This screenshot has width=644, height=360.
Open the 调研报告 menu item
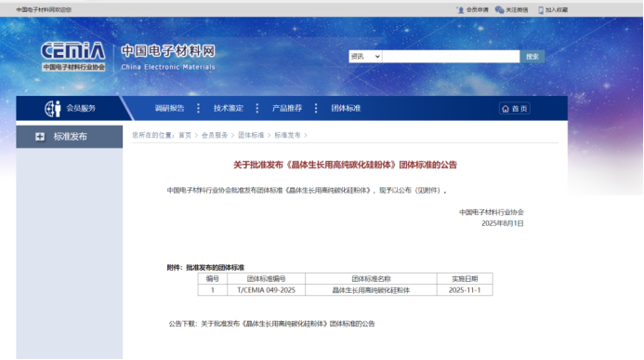tap(169, 108)
